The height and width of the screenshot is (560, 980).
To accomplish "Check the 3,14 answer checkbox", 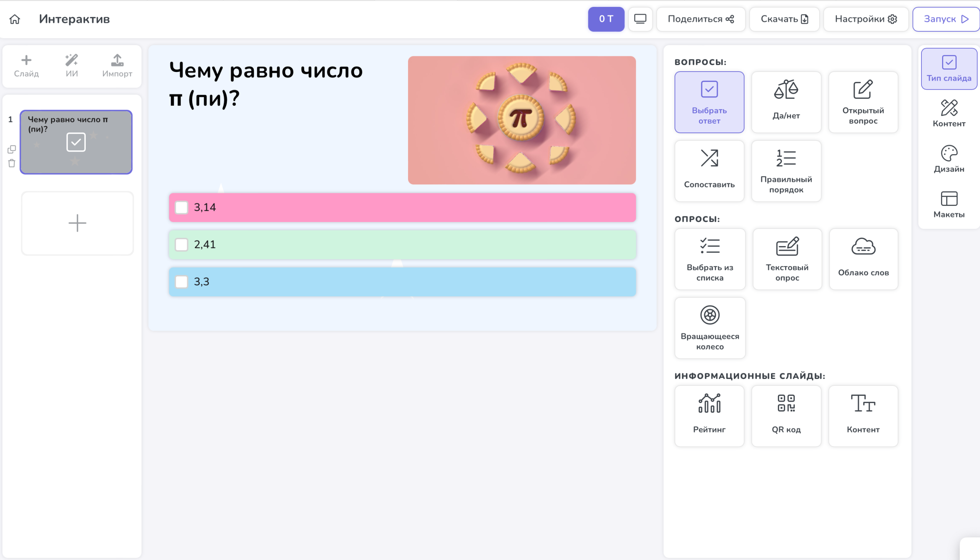I will (x=181, y=207).
